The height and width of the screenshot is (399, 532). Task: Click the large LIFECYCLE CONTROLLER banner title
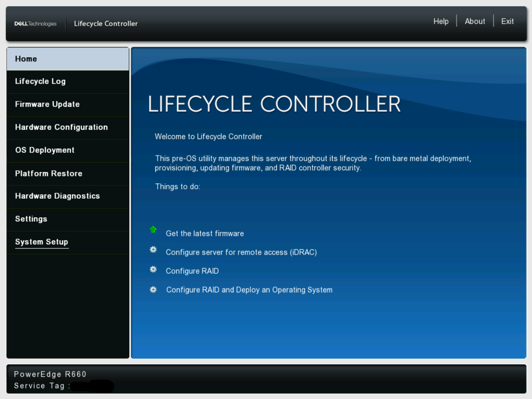click(274, 104)
